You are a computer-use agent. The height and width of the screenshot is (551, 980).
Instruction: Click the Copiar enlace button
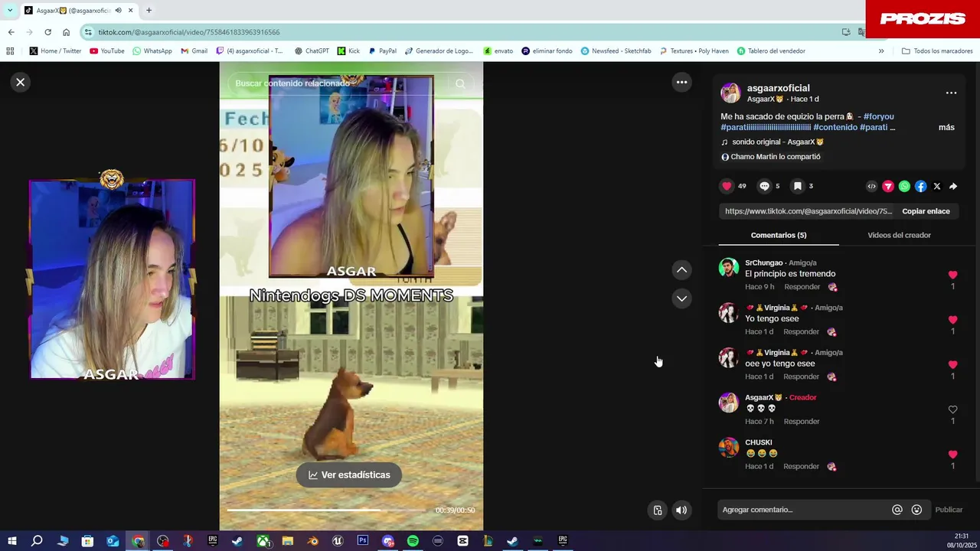coord(926,211)
